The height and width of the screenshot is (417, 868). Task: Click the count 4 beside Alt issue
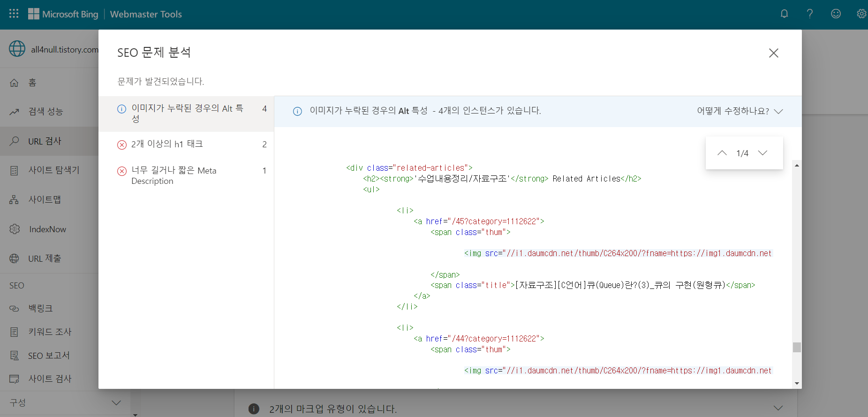click(264, 109)
